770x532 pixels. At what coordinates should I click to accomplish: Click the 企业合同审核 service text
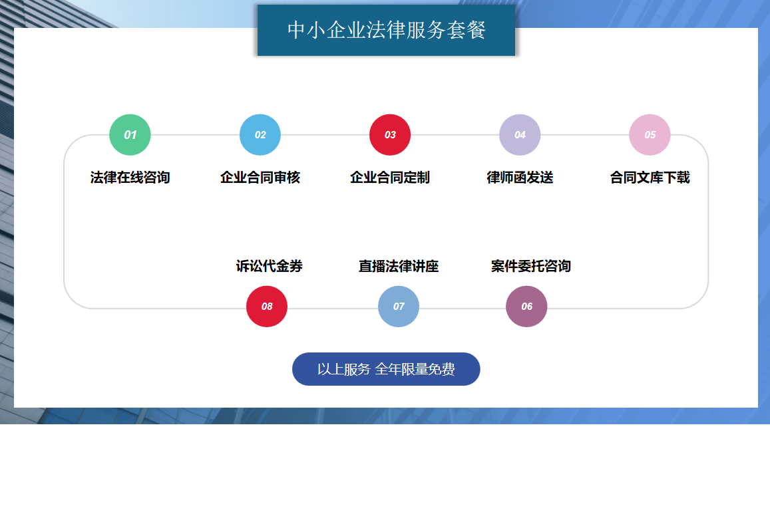click(260, 178)
